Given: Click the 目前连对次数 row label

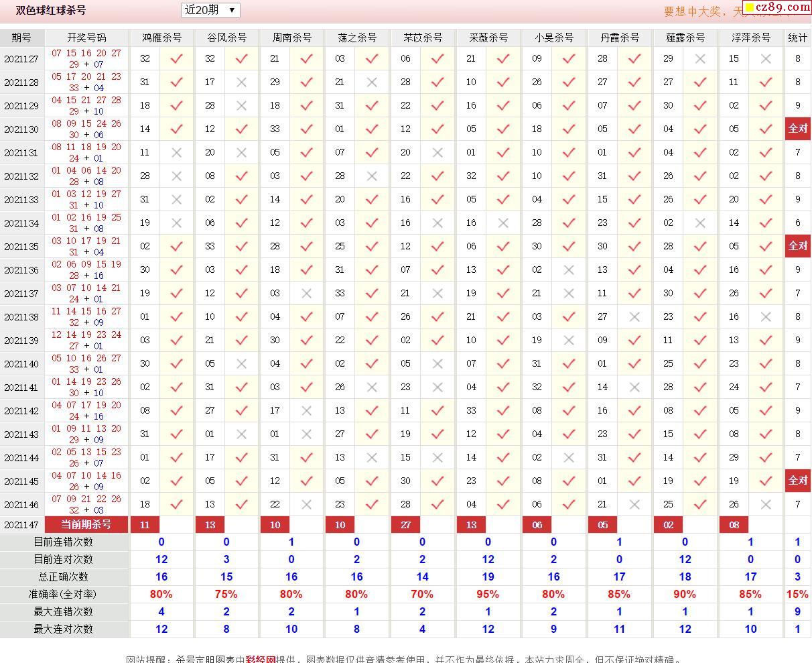Looking at the screenshot, I should [x=64, y=560].
